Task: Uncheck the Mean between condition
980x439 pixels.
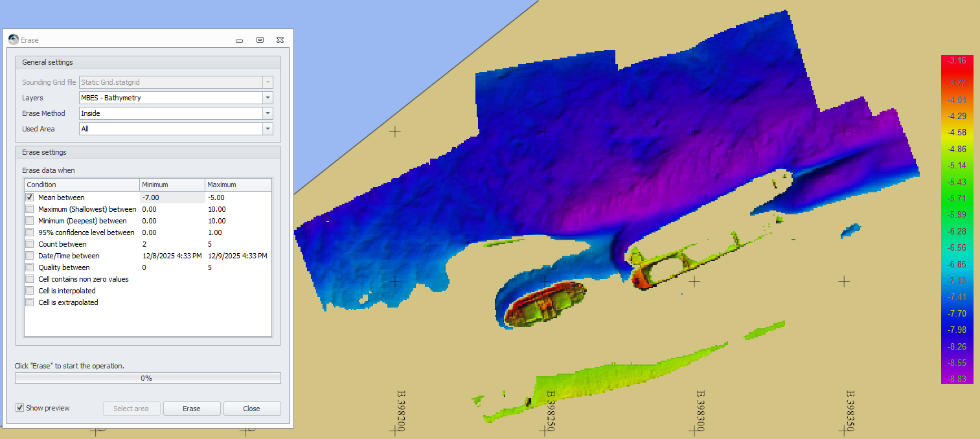Action: pos(30,197)
